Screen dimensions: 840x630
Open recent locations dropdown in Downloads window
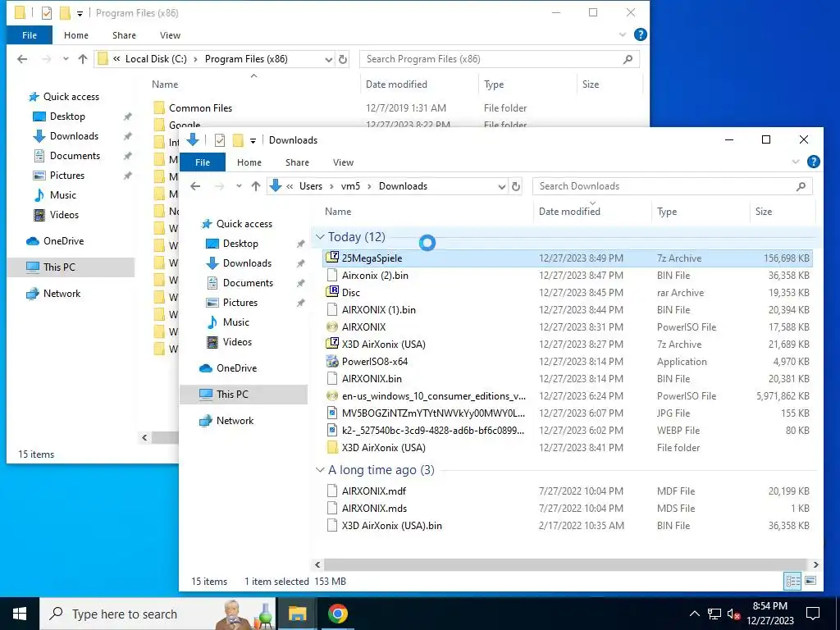click(239, 186)
